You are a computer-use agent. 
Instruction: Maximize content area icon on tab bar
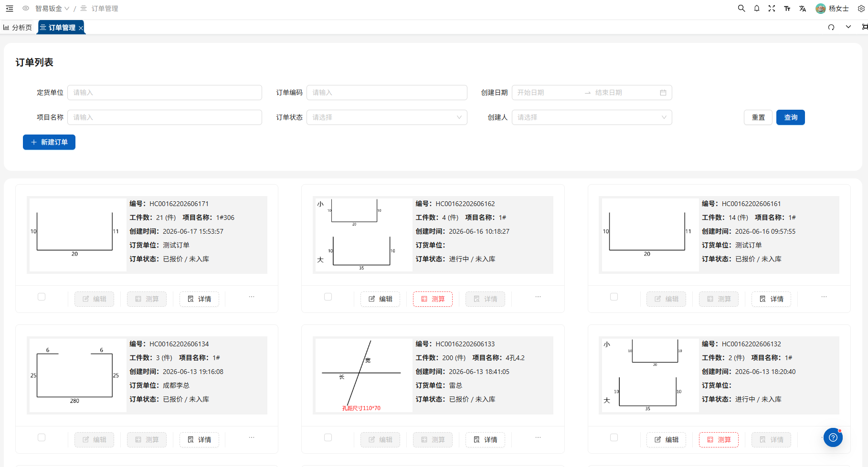click(x=865, y=27)
